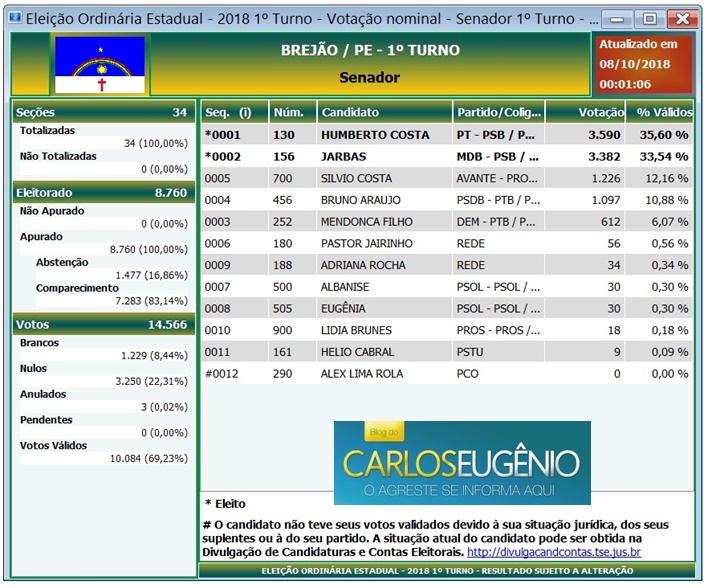Select the ADRIANA ROCHA candidate row
Screen dimensions: 709x588
tap(447, 265)
